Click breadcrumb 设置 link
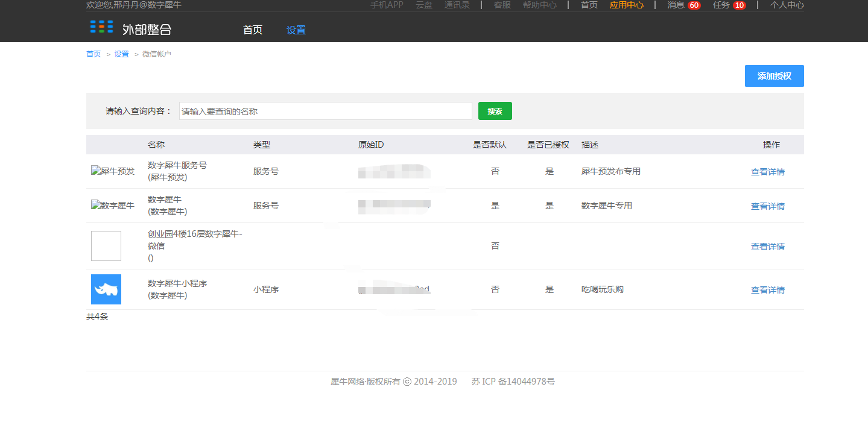 122,54
